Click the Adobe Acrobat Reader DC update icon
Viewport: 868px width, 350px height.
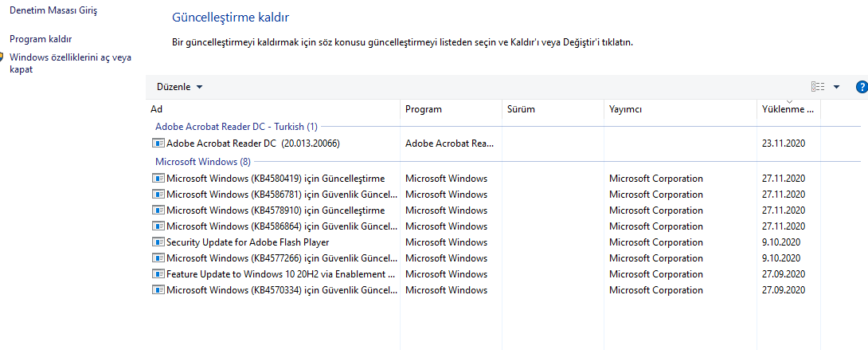coord(158,144)
